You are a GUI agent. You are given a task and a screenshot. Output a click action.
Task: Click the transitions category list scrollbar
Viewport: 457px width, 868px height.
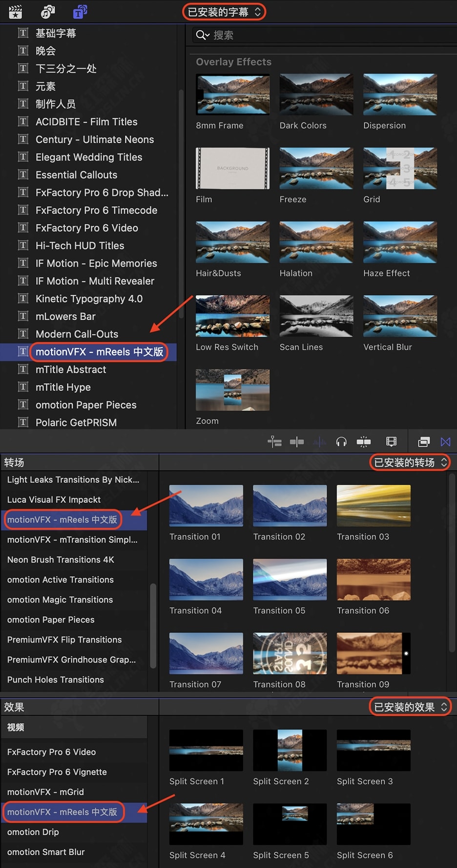click(153, 626)
